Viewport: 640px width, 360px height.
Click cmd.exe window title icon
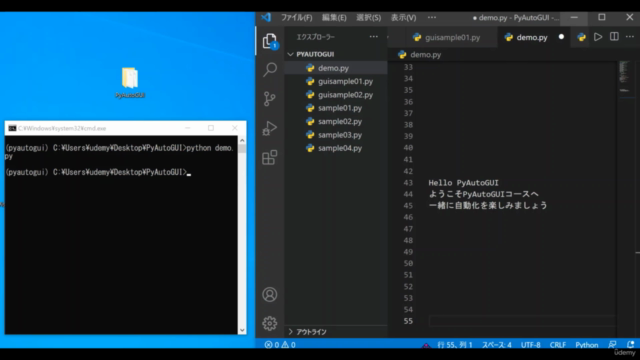[x=12, y=128]
